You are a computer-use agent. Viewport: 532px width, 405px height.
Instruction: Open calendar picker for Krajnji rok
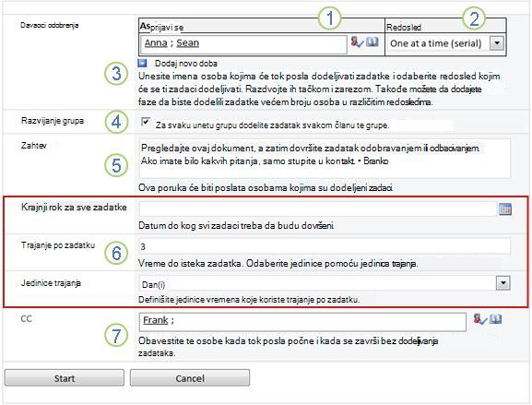coord(505,209)
